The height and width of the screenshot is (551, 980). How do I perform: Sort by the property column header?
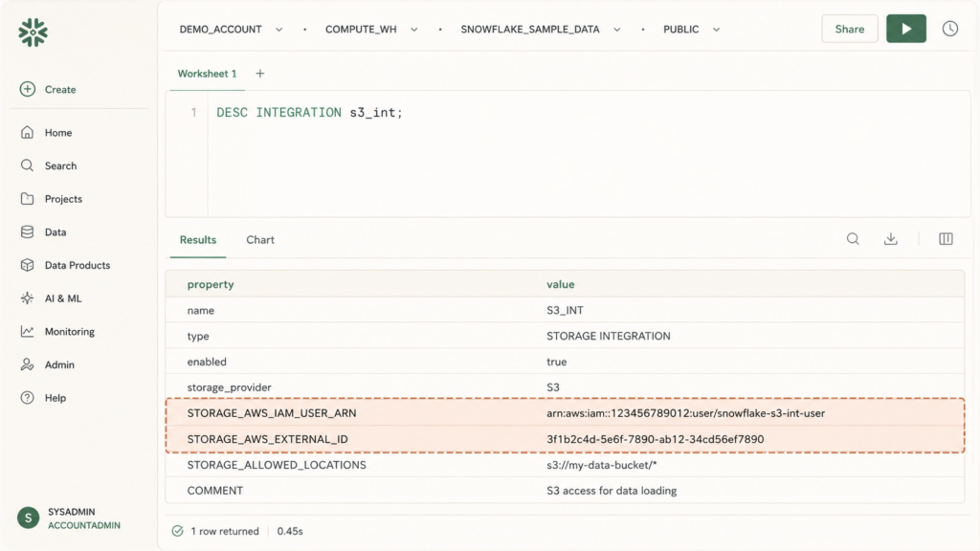[211, 284]
